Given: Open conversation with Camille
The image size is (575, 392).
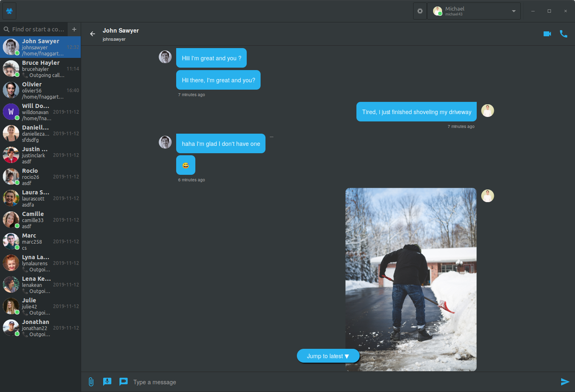Looking at the screenshot, I should click(40, 220).
